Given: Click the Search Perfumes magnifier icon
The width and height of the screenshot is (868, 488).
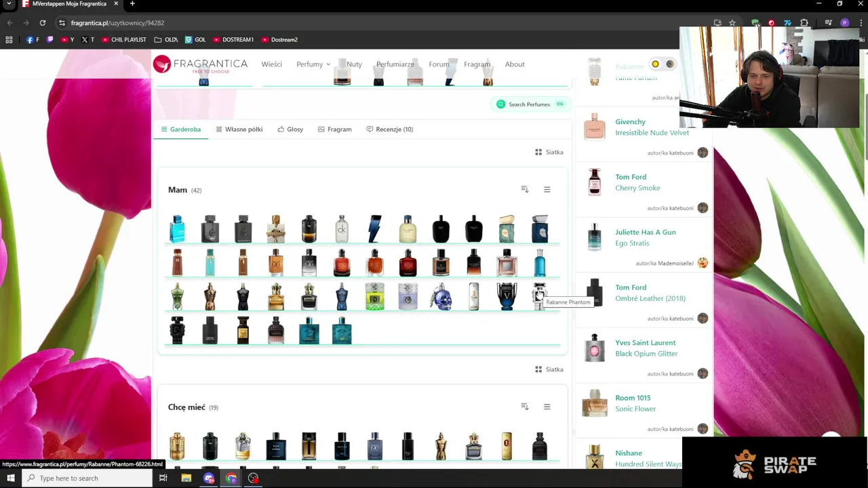Looking at the screenshot, I should [500, 104].
